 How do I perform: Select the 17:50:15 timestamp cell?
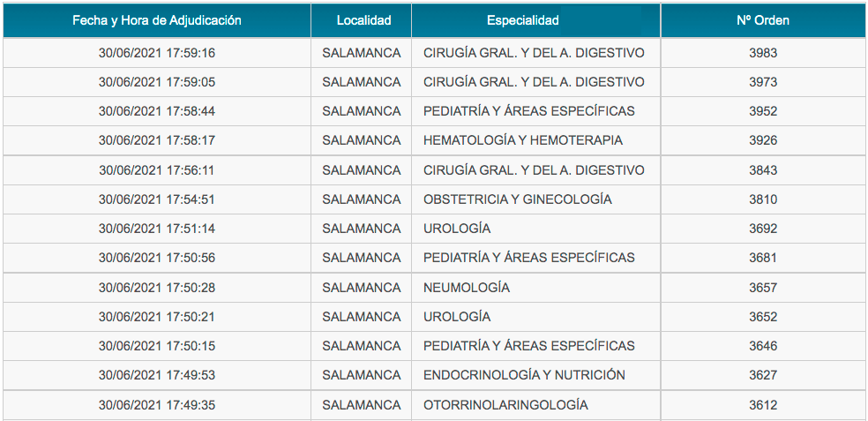tap(157, 346)
